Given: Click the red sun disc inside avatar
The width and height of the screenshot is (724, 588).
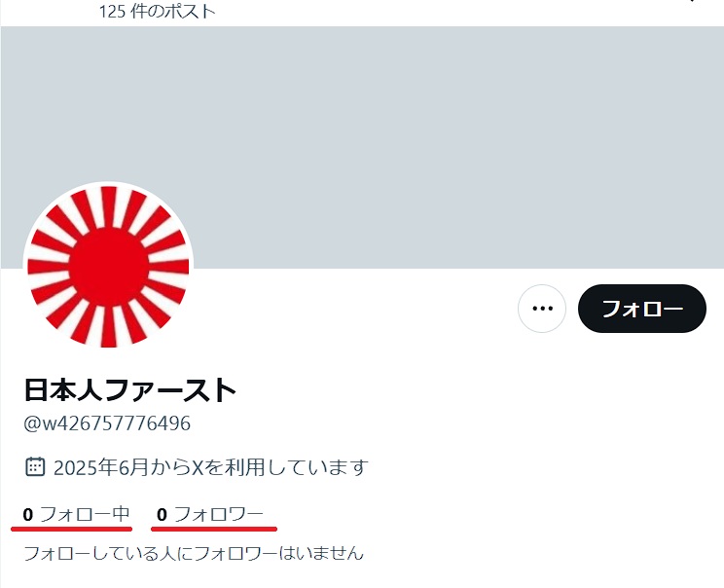Looking at the screenshot, I should 109,267.
